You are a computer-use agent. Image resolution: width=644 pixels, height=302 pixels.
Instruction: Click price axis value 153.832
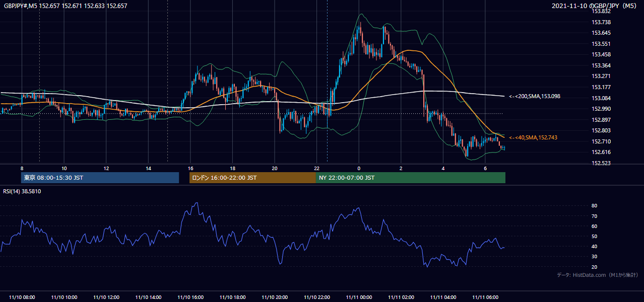[x=601, y=11]
